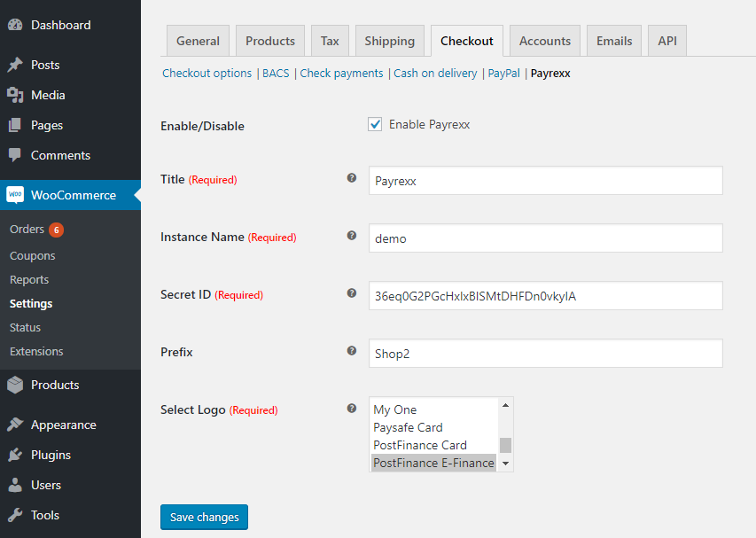Click into the Prefix text field

click(x=545, y=353)
